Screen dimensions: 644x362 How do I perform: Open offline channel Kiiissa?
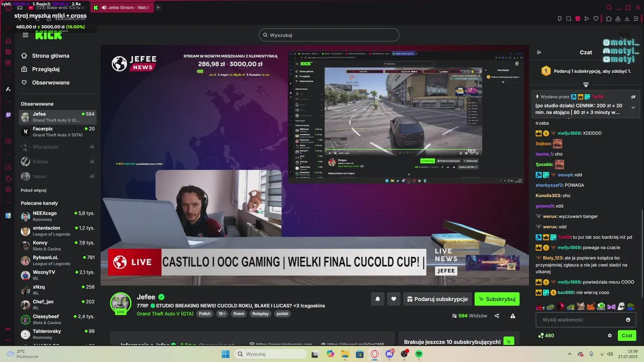(x=57, y=161)
